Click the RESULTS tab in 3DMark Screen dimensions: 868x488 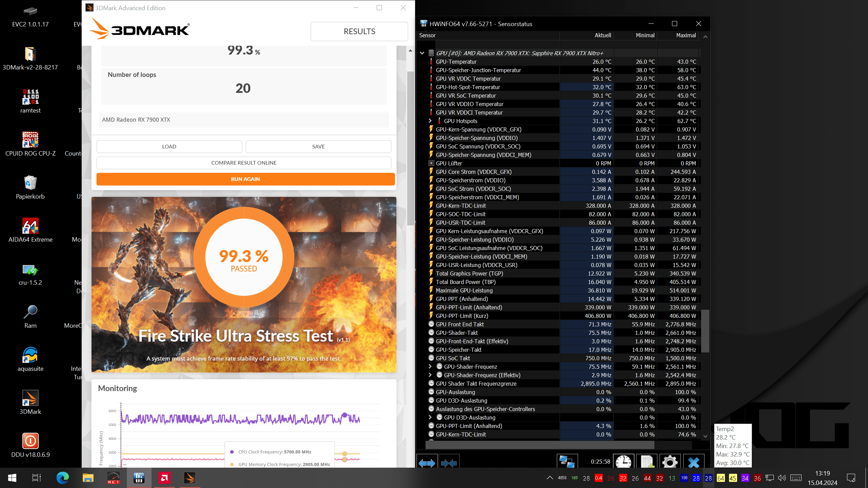click(x=359, y=32)
